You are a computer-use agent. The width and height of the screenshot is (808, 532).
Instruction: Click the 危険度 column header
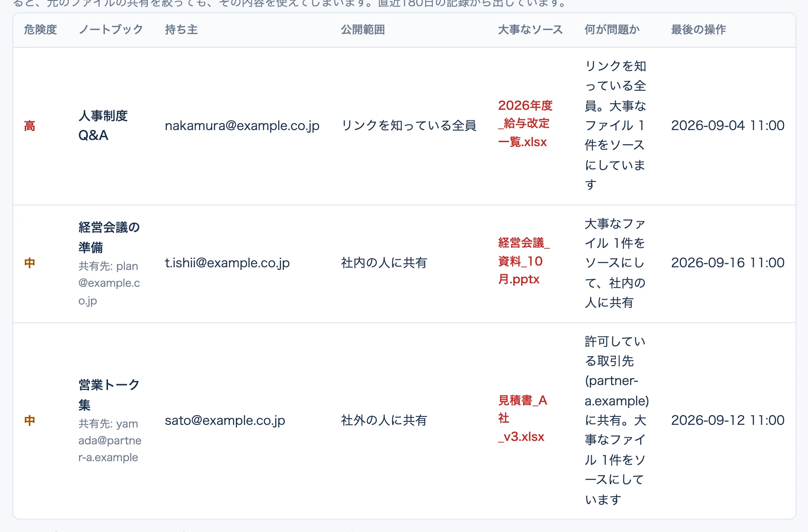pyautogui.click(x=40, y=30)
